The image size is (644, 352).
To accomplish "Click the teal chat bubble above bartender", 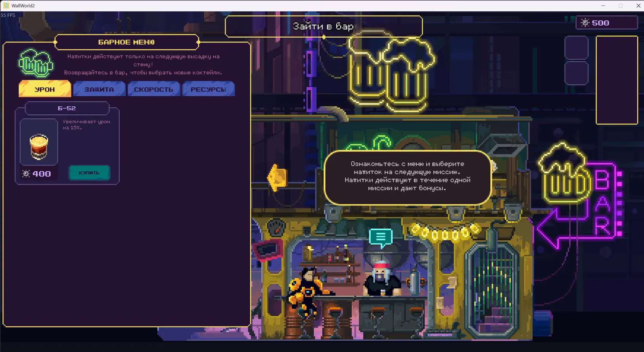I will pos(381,238).
